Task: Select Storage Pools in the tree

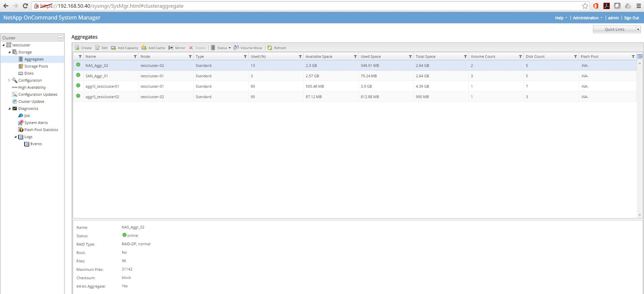Action: point(36,66)
